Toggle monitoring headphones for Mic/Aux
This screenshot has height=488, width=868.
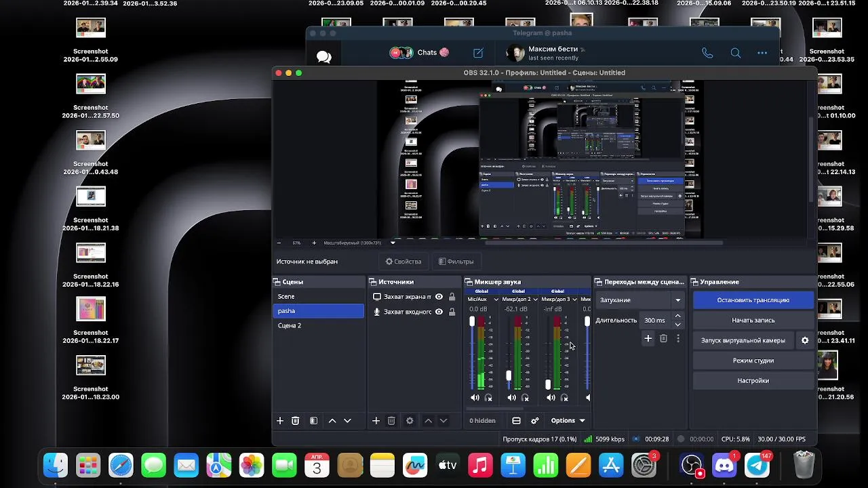[488, 398]
